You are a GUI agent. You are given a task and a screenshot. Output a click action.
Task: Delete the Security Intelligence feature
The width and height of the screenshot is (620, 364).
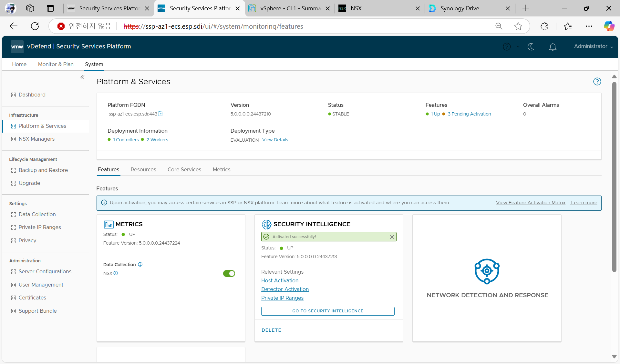(x=271, y=330)
